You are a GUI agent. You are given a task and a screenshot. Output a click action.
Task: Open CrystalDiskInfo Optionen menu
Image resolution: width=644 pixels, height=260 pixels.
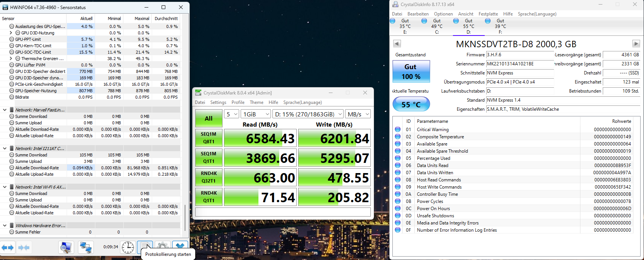click(443, 14)
